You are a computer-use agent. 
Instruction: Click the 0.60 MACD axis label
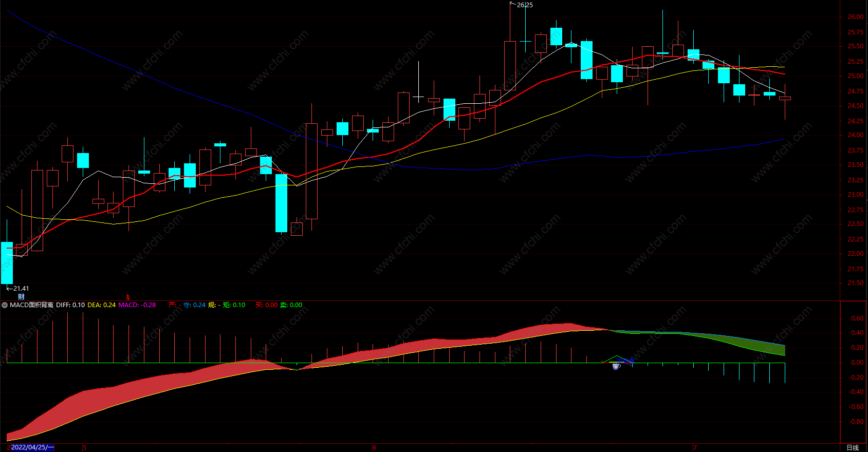[x=857, y=318]
